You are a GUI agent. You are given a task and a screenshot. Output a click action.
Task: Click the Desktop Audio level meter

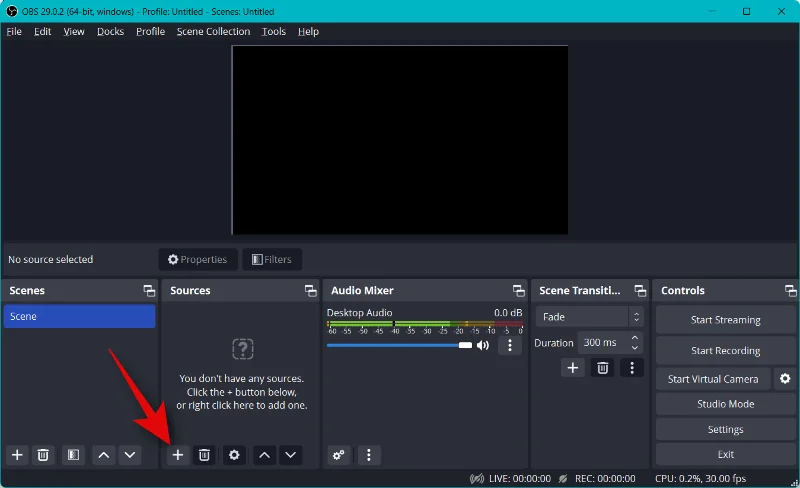coord(424,324)
